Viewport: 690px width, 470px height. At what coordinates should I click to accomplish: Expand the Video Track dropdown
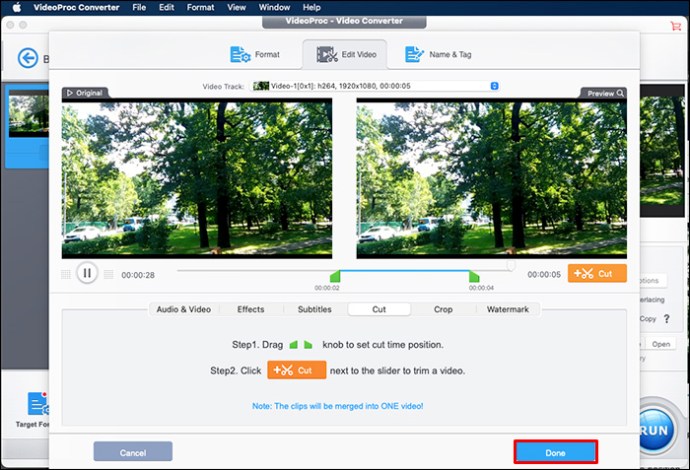[494, 86]
